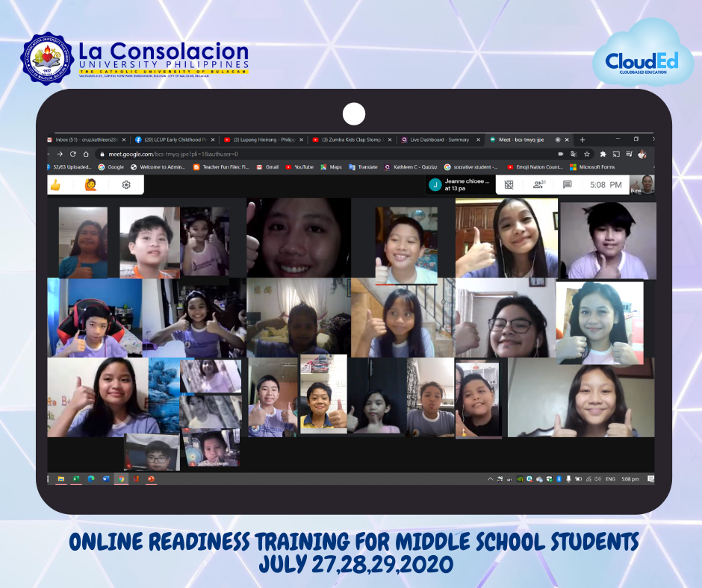
Task: Open the Gmail bookmark
Action: (267, 167)
